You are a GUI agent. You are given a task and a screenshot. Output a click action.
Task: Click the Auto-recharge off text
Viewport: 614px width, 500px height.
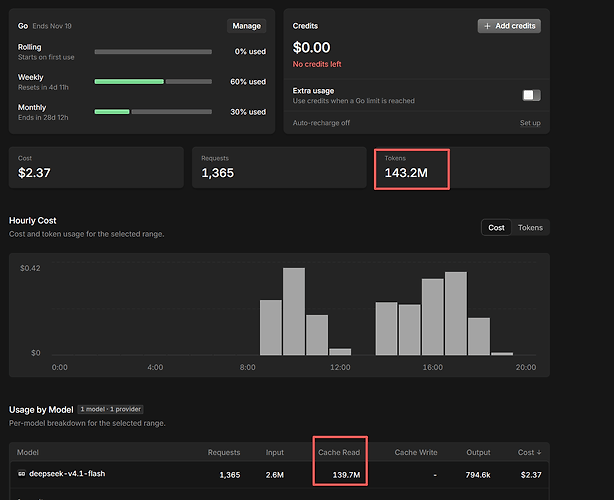[321, 123]
